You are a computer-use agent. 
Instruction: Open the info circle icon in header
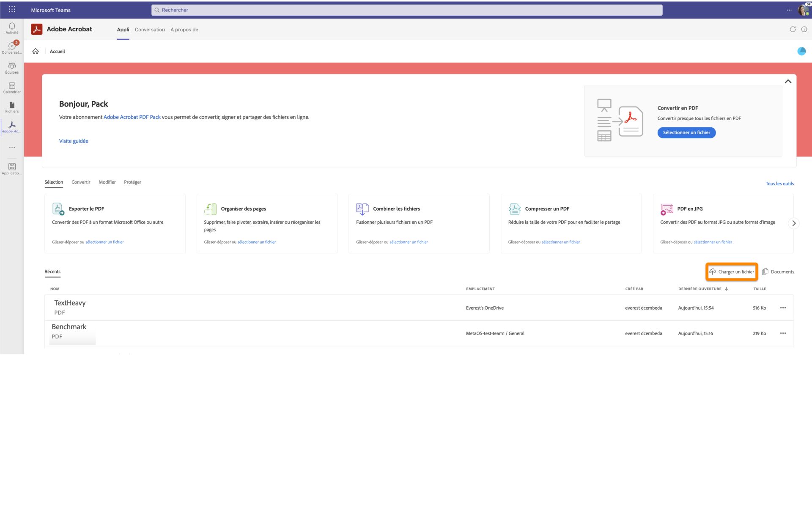(804, 29)
